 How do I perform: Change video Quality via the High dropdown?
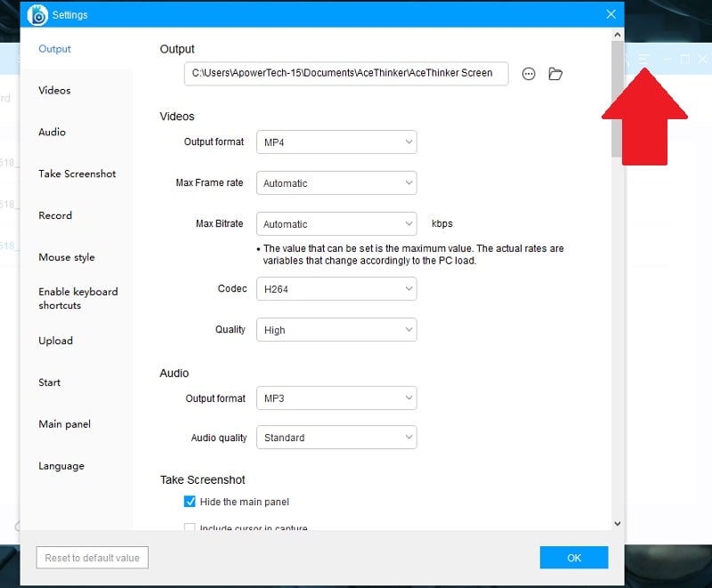point(336,329)
